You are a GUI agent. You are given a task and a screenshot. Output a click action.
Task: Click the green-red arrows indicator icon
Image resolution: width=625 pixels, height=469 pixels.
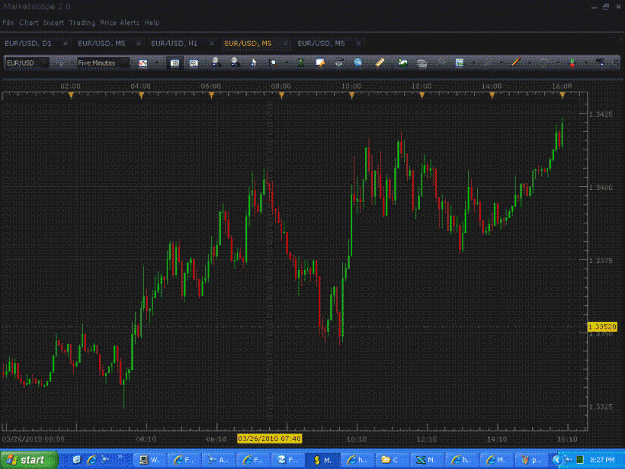click(572, 63)
